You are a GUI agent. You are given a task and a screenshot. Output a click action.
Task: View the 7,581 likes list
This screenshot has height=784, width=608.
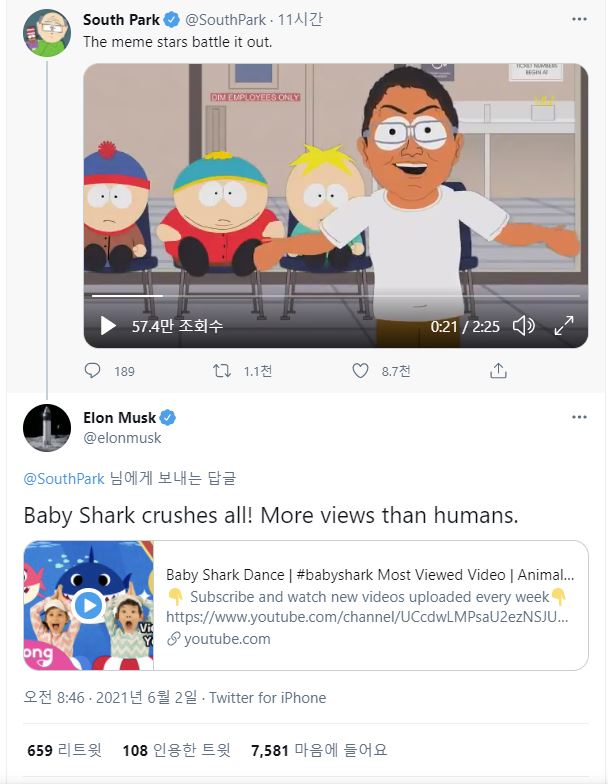(x=318, y=750)
